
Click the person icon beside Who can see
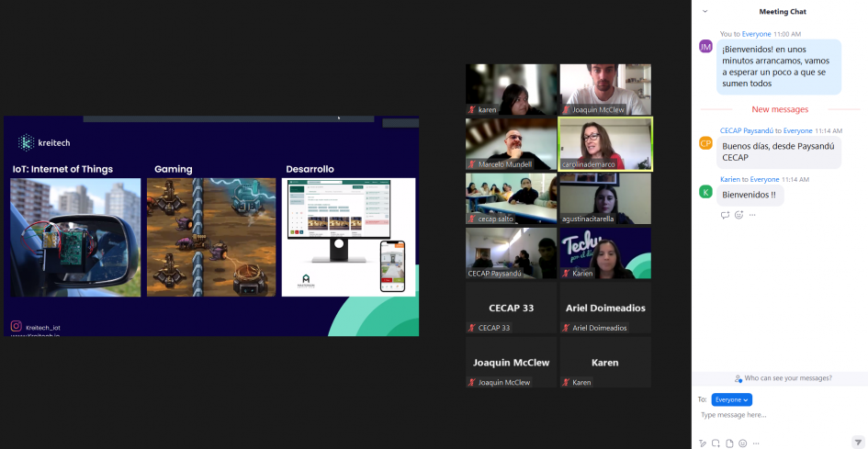pos(738,378)
